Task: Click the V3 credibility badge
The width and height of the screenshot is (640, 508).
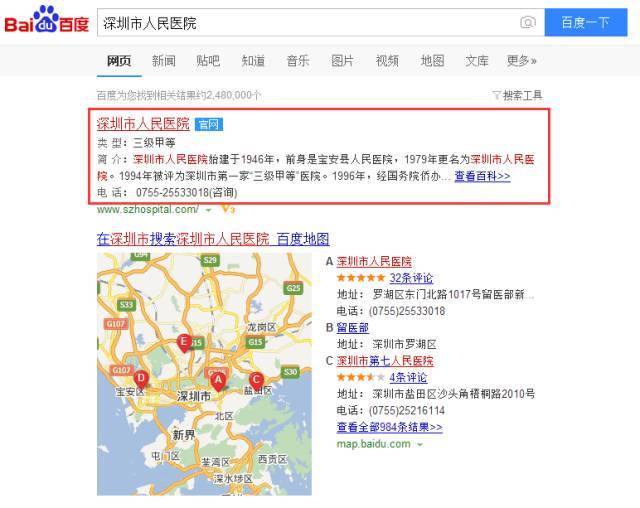Action: [x=228, y=209]
